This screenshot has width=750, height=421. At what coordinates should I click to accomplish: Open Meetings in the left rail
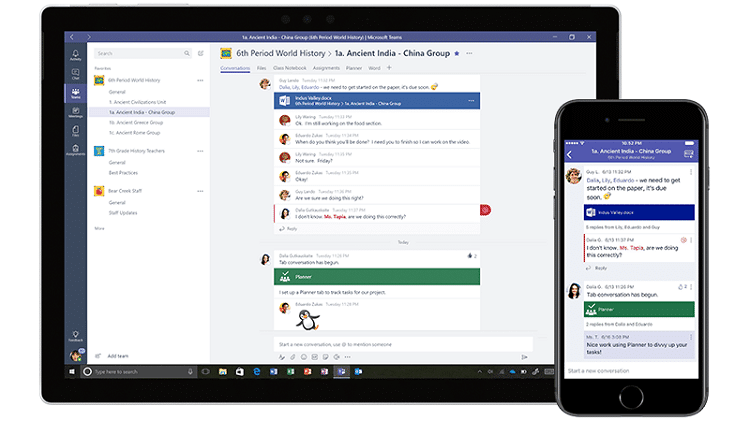[76, 112]
